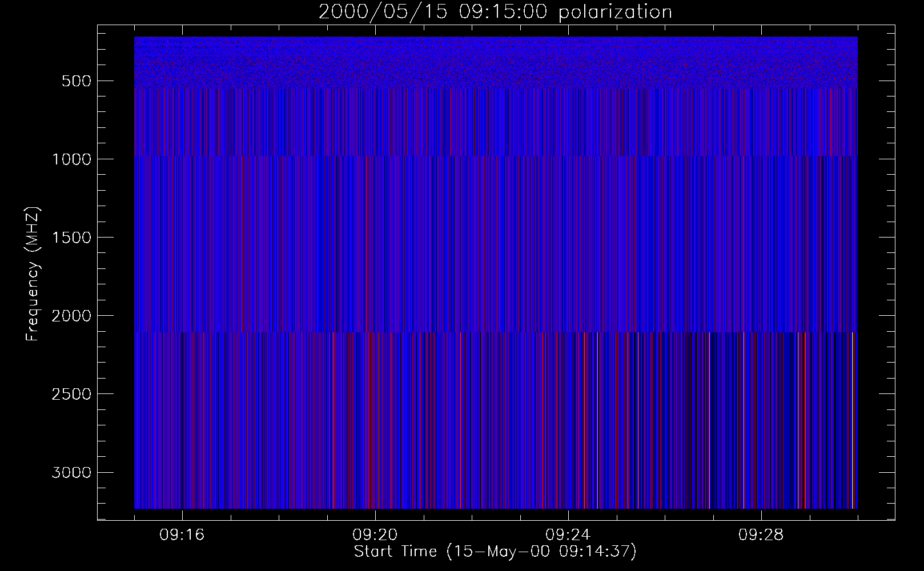Viewport: 924px width, 571px height.
Task: Select the 1500 frequency tick label
Action: pos(71,238)
